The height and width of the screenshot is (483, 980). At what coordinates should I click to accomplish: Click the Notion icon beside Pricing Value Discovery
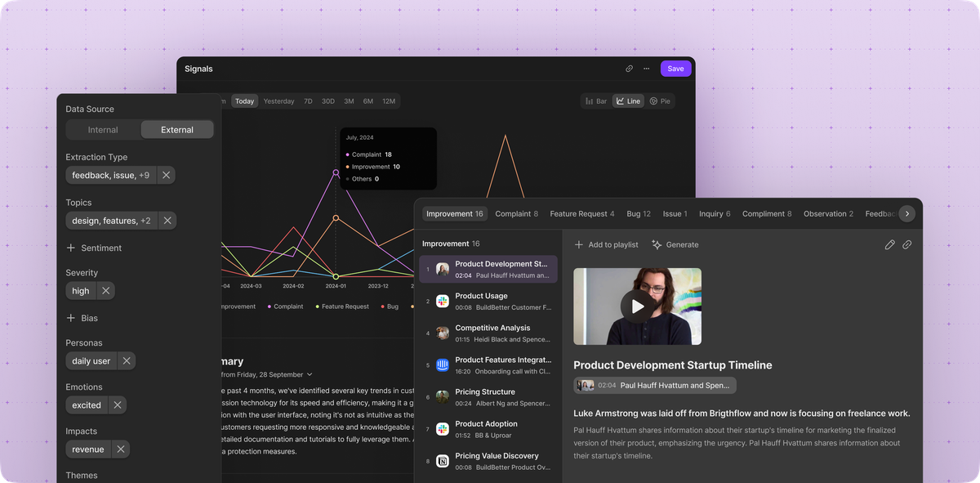pos(443,461)
